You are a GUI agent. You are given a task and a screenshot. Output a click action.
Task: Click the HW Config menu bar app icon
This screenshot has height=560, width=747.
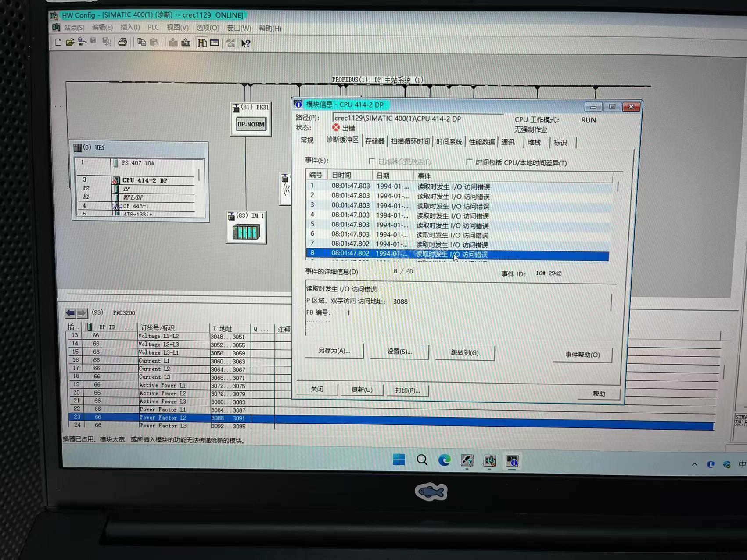coord(56,28)
